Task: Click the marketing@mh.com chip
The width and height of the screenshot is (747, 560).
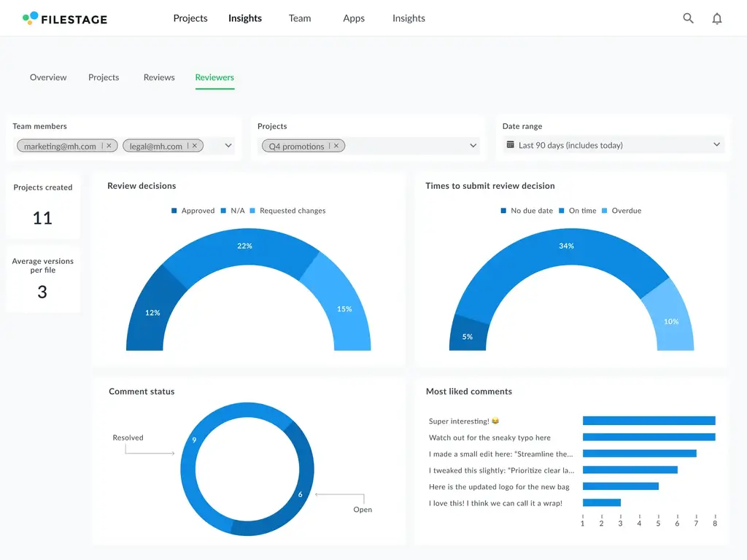Action: coord(67,146)
